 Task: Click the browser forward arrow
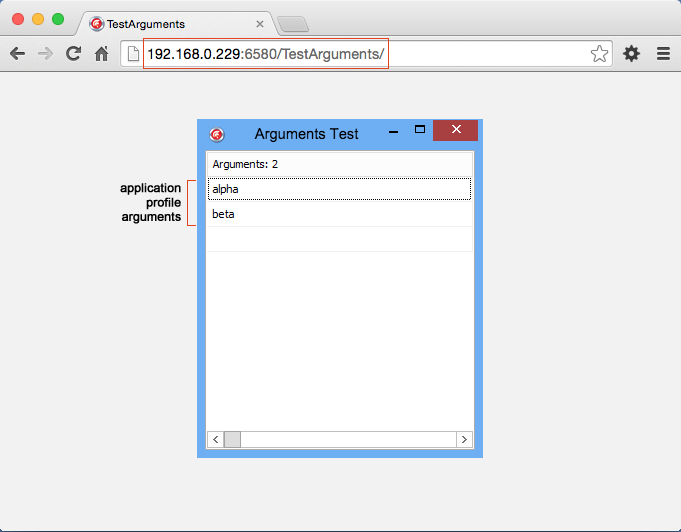(x=45, y=54)
